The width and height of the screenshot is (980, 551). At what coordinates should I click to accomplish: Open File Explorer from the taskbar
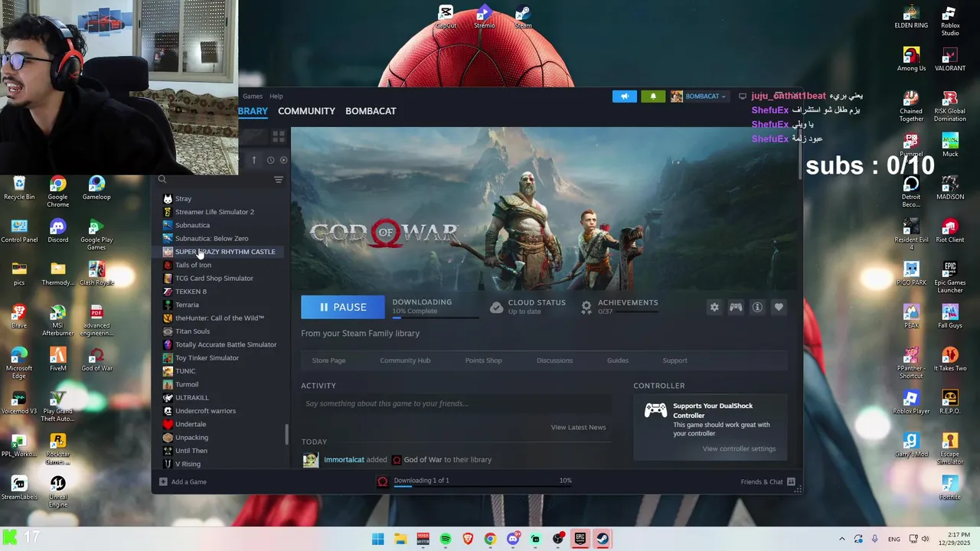[x=400, y=539]
